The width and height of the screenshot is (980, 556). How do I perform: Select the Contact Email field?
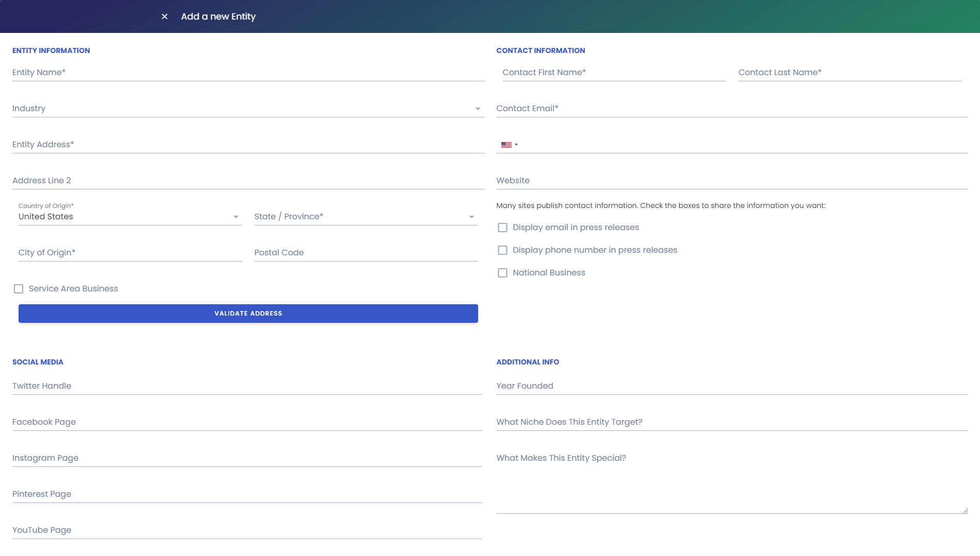click(732, 109)
